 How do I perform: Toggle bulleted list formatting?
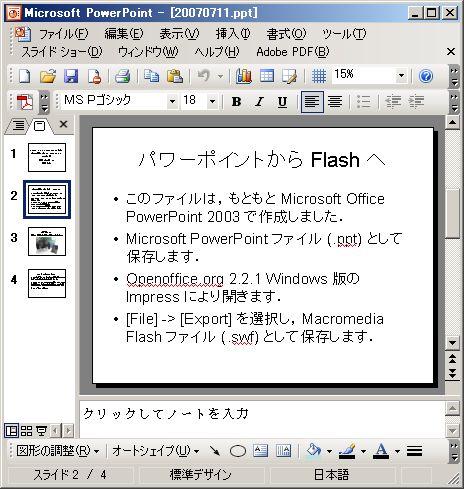(363, 102)
